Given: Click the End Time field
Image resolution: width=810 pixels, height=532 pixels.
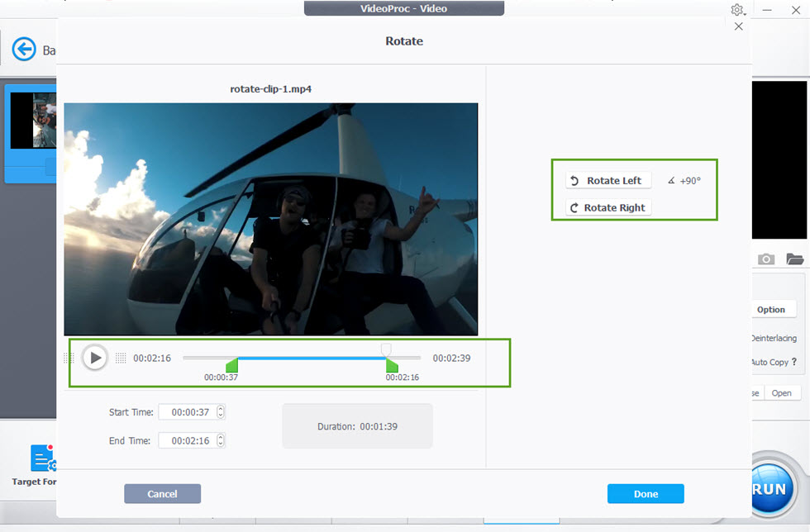Looking at the screenshot, I should tap(192, 440).
